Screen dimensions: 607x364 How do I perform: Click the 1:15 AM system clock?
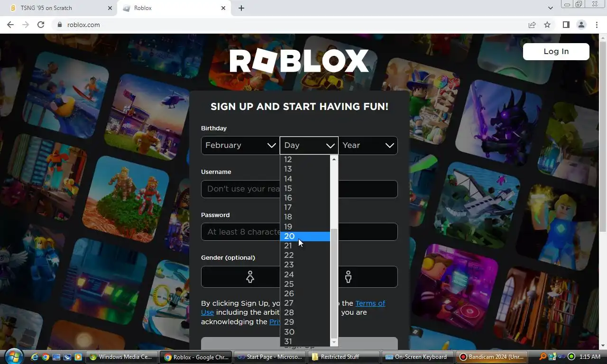(x=589, y=357)
